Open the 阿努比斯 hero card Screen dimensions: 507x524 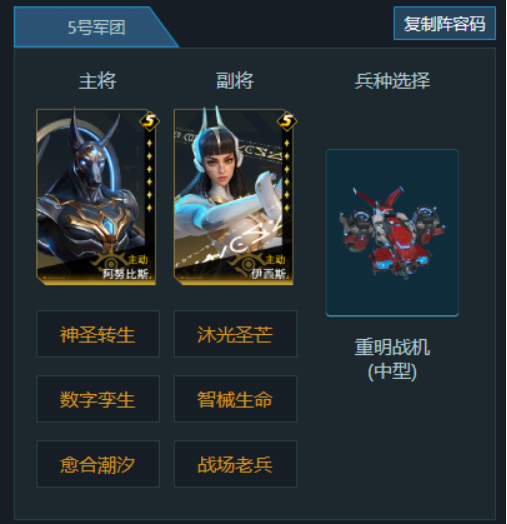pyautogui.click(x=96, y=197)
